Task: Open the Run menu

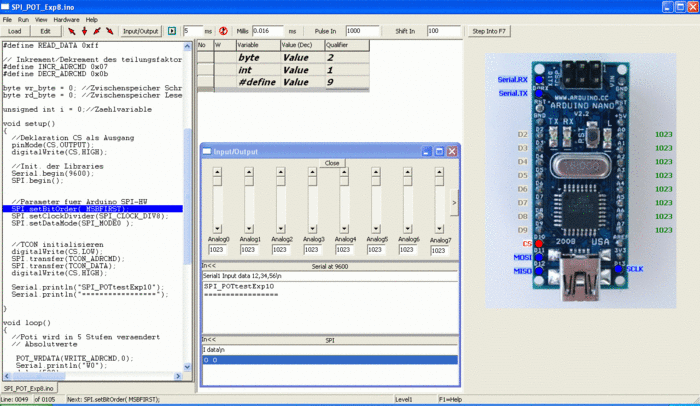Action: click(23, 20)
